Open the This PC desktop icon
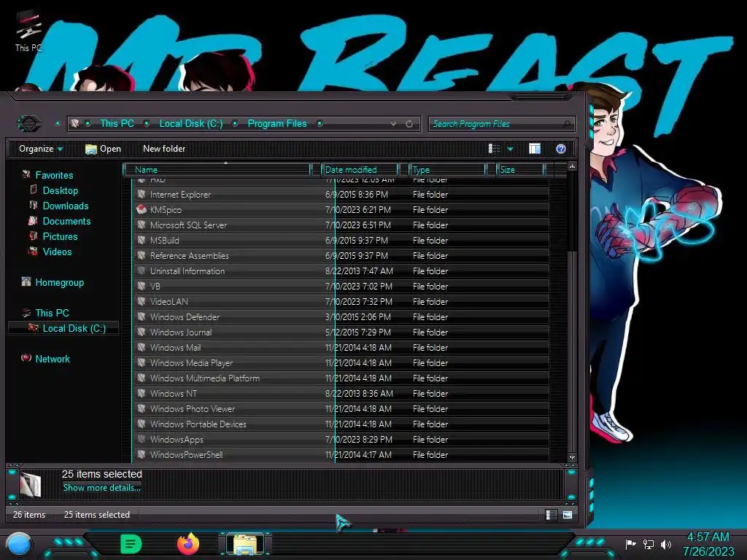The width and height of the screenshot is (747, 560). click(28, 31)
